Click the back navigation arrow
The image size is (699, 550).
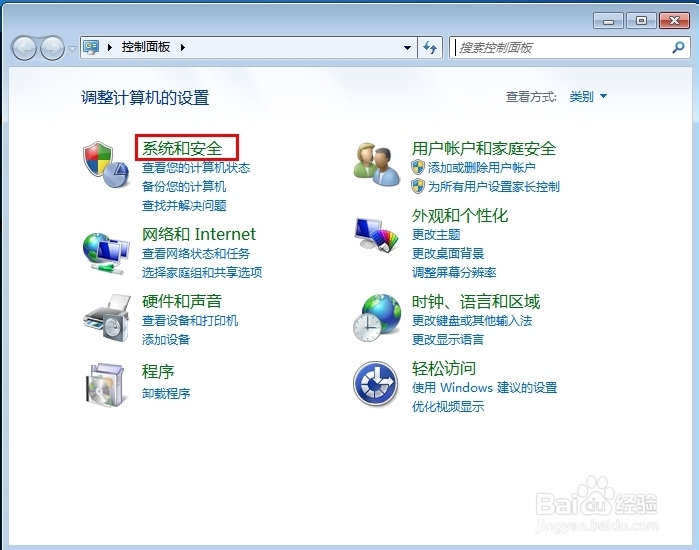(24, 48)
